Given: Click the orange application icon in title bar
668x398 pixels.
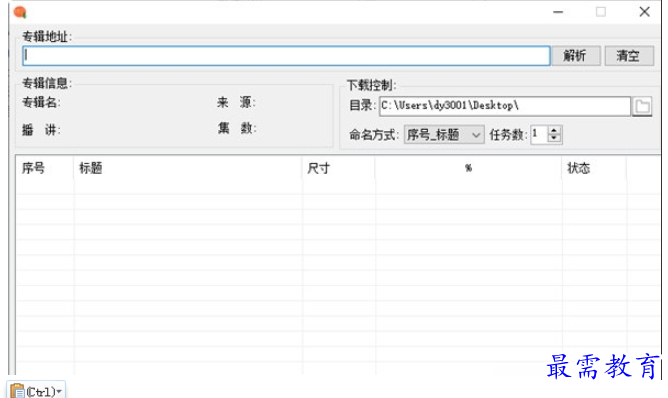Looking at the screenshot, I should [20, 12].
